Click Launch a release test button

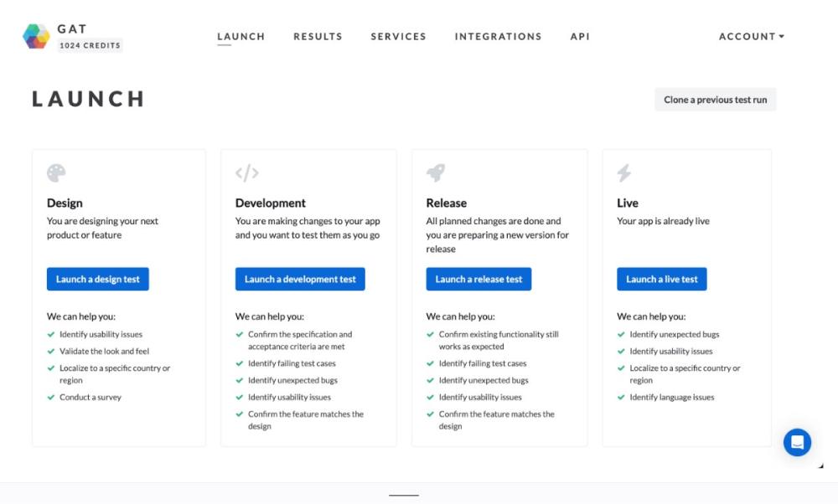coord(478,280)
